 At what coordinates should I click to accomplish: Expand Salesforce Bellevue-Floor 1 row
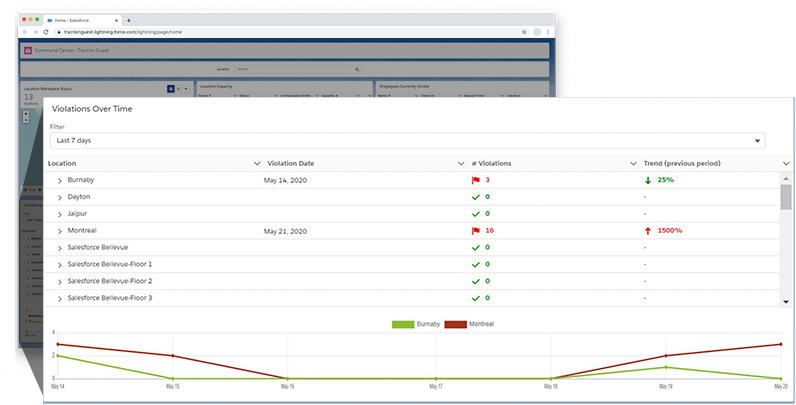point(59,265)
